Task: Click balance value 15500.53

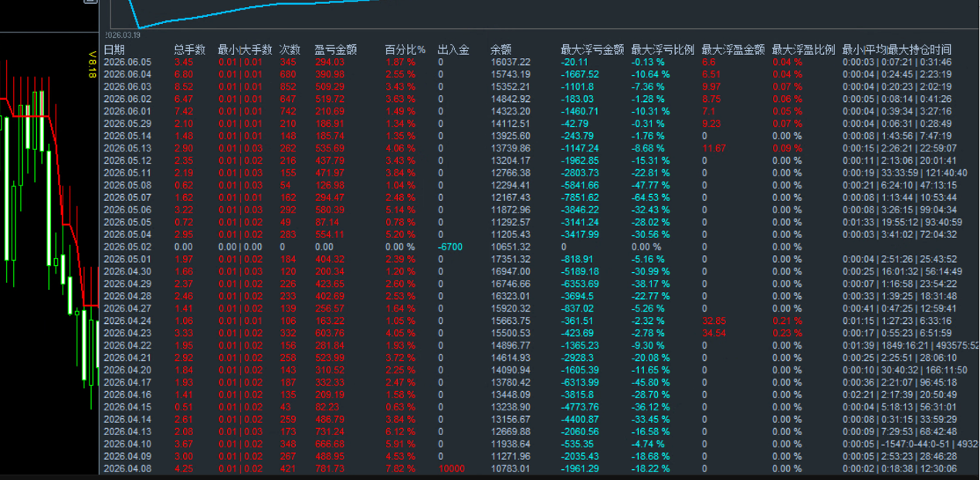Action: click(x=510, y=333)
